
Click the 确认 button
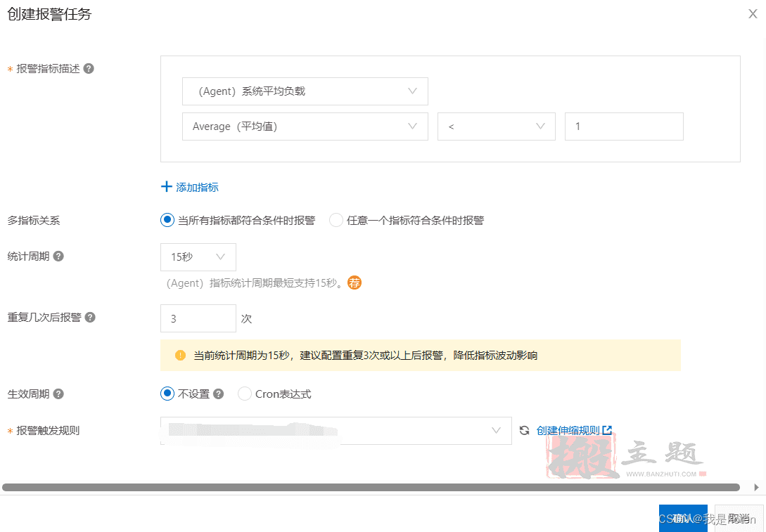(x=683, y=519)
